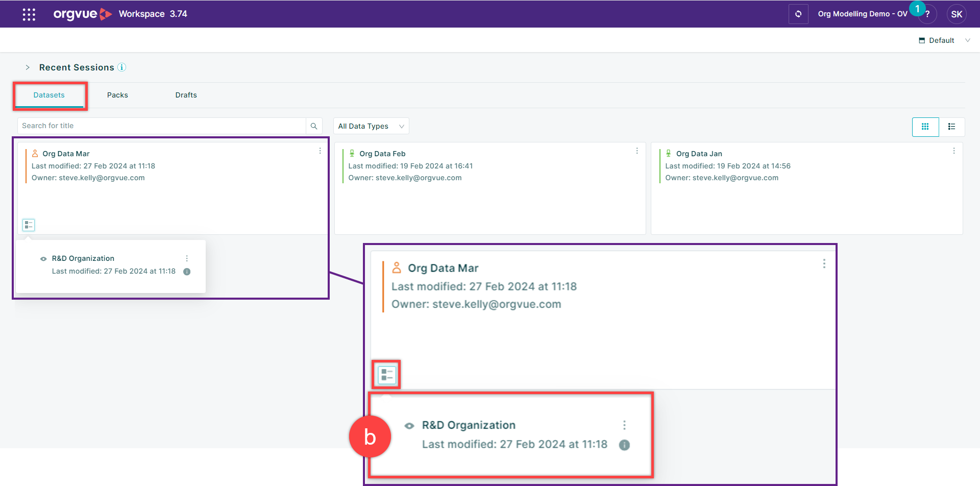Expand the Recent Sessions section
This screenshot has width=980, height=486.
coord(28,67)
